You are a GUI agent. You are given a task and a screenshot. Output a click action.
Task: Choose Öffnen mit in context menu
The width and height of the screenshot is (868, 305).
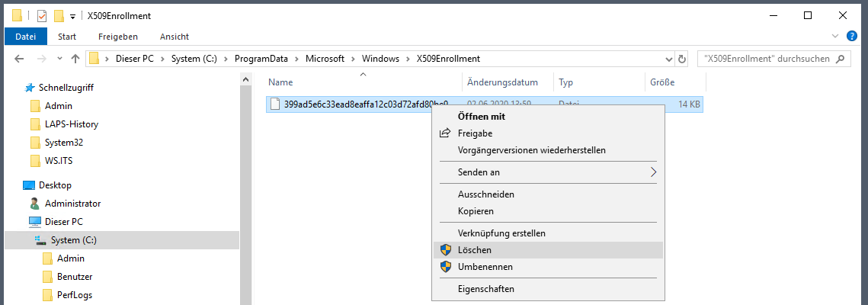[547, 117]
